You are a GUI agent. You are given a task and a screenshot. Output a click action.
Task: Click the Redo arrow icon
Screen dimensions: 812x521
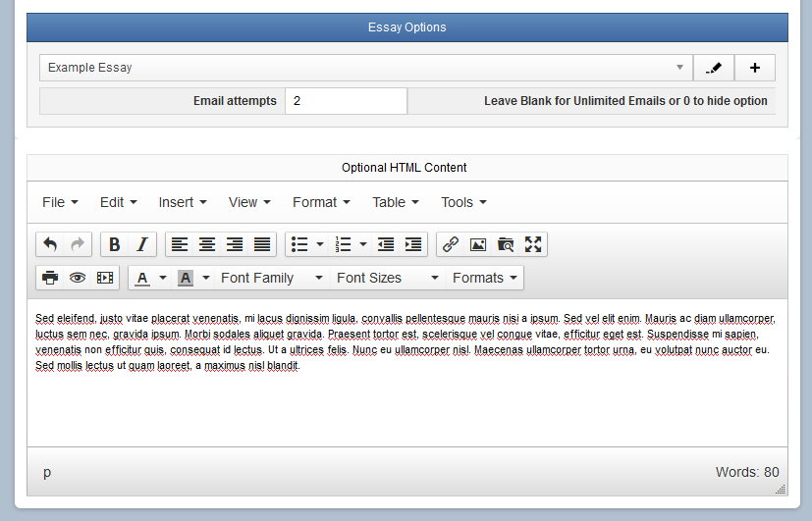(x=78, y=244)
